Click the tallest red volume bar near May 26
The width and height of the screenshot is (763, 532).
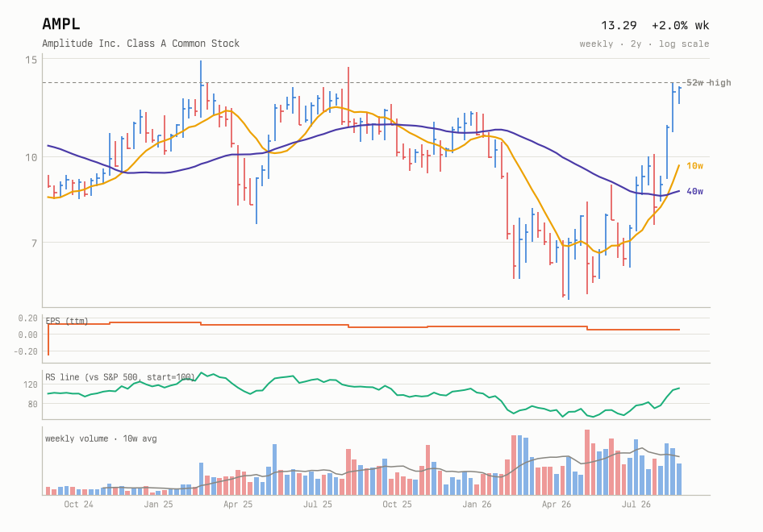point(587,463)
